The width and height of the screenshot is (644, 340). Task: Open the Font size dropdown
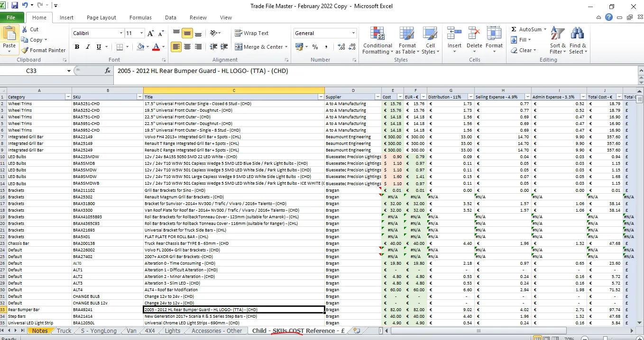[x=141, y=33]
